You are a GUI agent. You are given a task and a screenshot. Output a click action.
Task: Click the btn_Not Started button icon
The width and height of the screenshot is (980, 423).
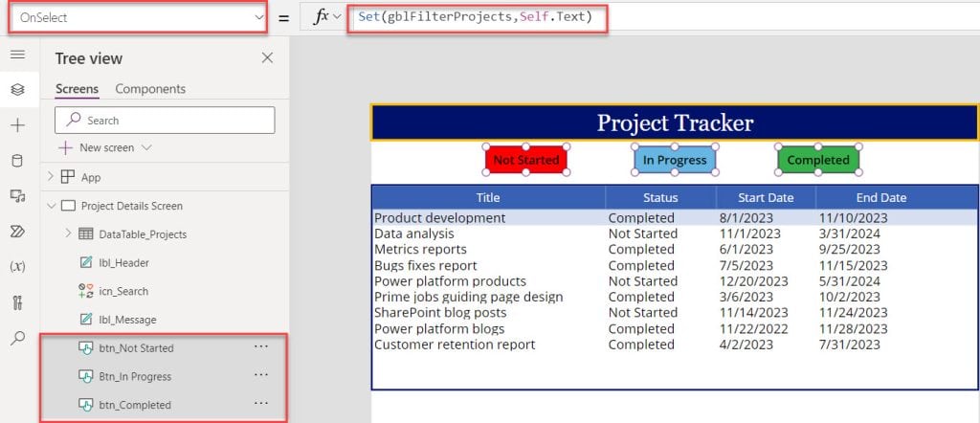coord(85,348)
